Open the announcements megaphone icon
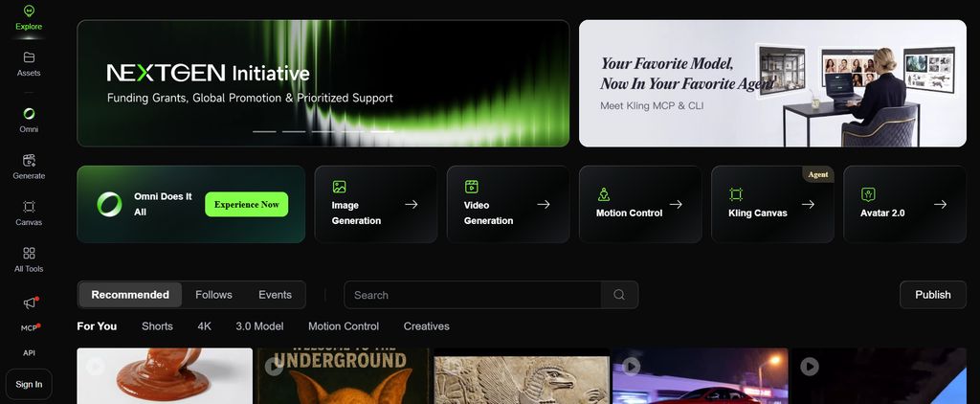This screenshot has height=404, width=980. [x=30, y=303]
